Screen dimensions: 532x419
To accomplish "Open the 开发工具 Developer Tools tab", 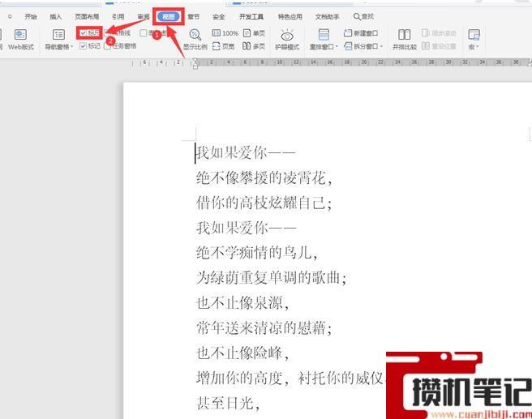I will 251,16.
